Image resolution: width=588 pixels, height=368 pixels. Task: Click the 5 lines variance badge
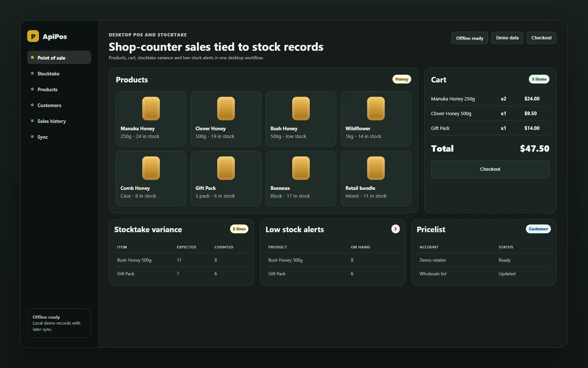click(239, 229)
